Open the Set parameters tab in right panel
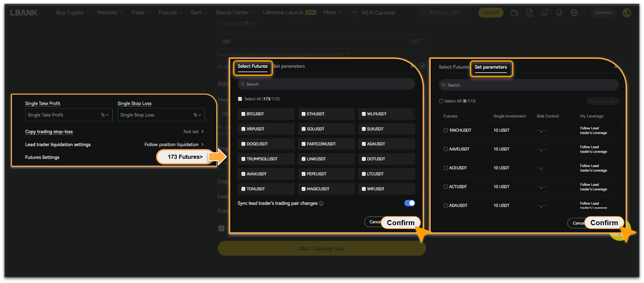Screen dimensions: 644x283 (491, 67)
